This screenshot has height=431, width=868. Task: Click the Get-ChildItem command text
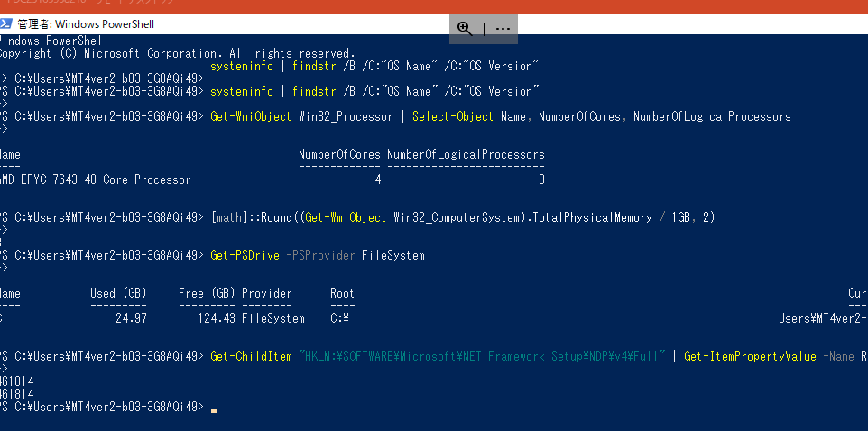(x=252, y=357)
